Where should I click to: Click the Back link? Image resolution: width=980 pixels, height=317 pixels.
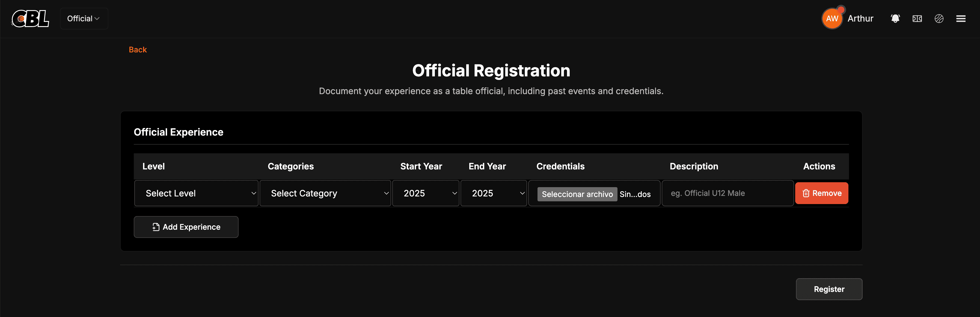(x=137, y=49)
